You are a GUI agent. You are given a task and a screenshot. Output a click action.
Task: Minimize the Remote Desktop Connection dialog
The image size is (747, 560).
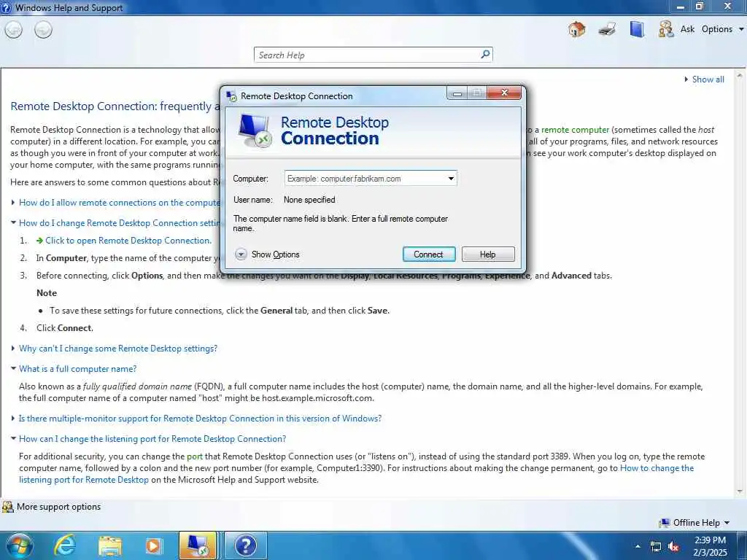457,93
